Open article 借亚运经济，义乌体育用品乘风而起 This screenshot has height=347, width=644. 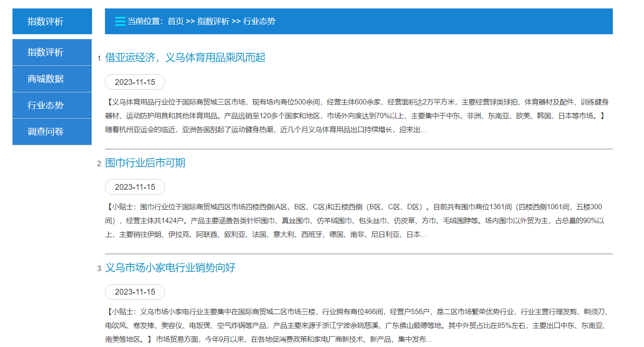click(185, 58)
